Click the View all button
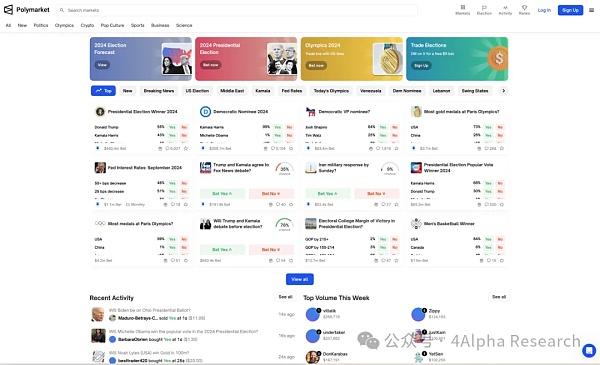Image resolution: width=600 pixels, height=365 pixels. 300,279
